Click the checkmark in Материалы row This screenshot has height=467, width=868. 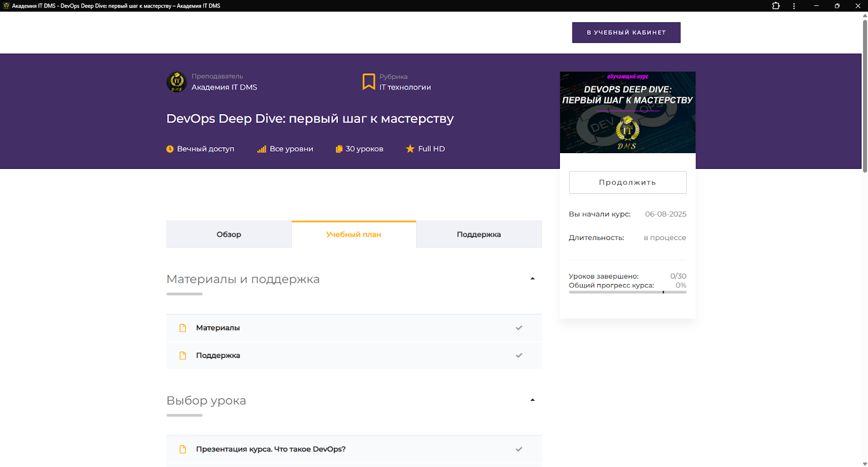pos(519,328)
